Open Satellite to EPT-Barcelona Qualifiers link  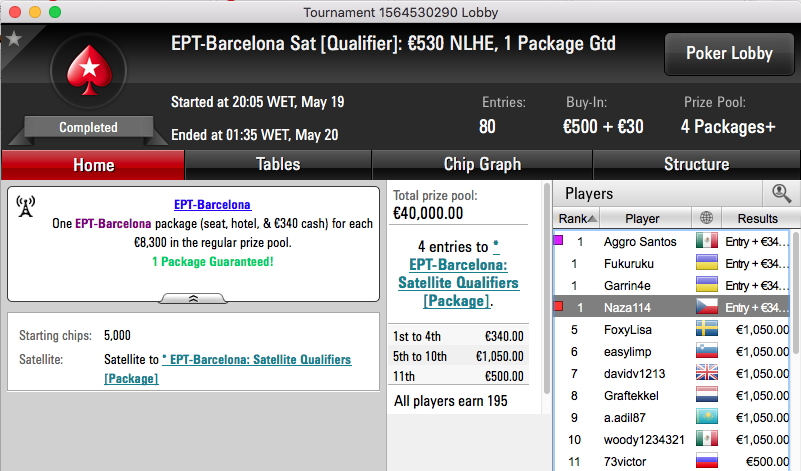click(x=228, y=369)
